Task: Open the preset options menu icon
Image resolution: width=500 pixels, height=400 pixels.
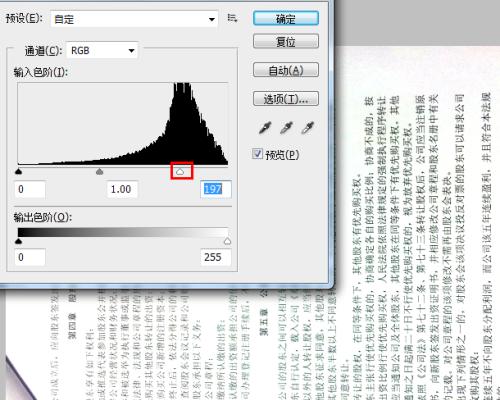Action: tap(232, 18)
